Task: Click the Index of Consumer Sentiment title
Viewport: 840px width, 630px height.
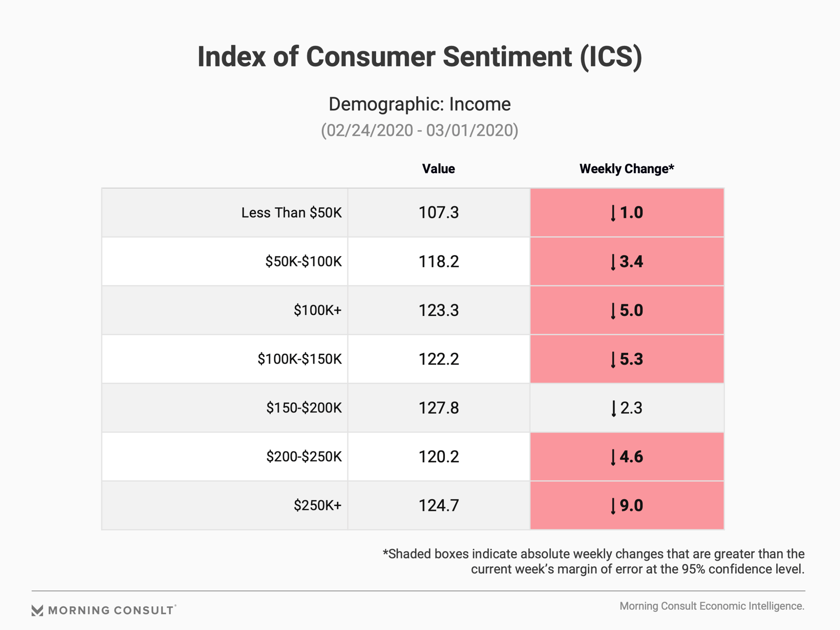Action: click(x=420, y=57)
